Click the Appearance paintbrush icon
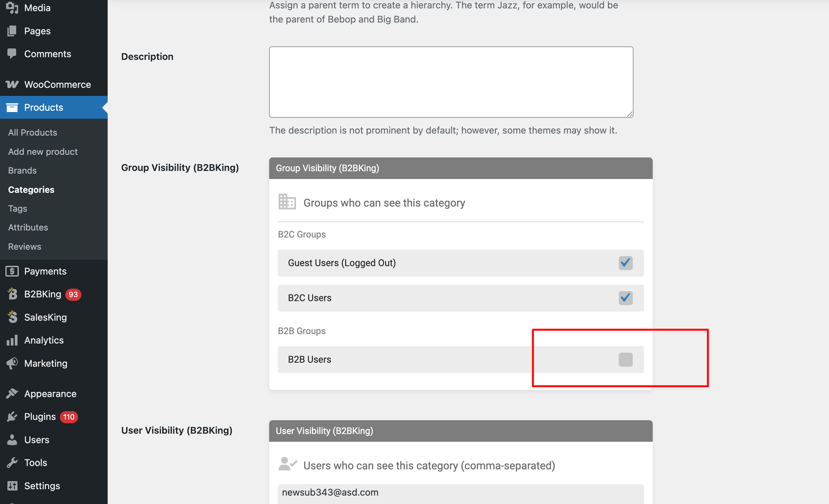829x504 pixels. 12,394
